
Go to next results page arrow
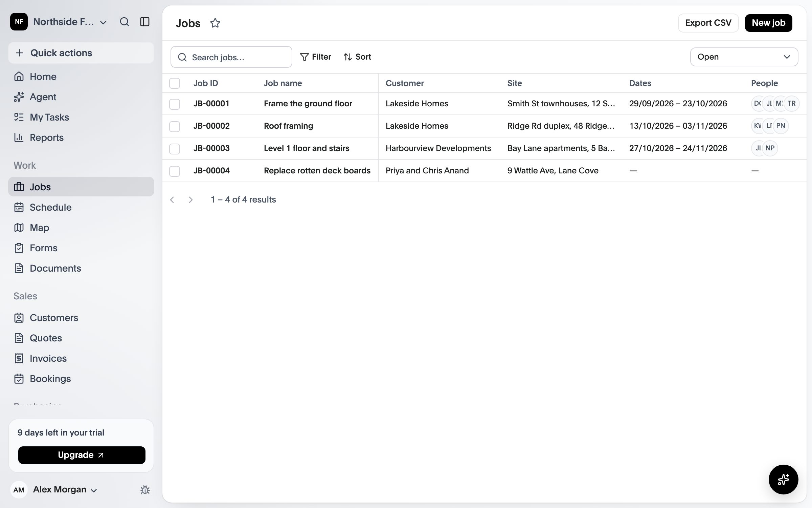pos(190,200)
